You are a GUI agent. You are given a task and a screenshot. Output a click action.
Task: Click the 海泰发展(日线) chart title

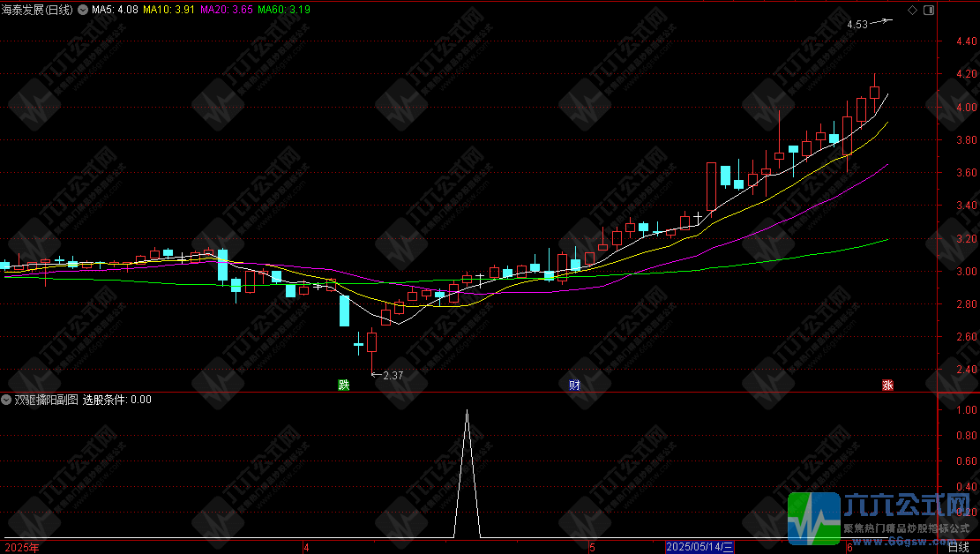(x=37, y=10)
